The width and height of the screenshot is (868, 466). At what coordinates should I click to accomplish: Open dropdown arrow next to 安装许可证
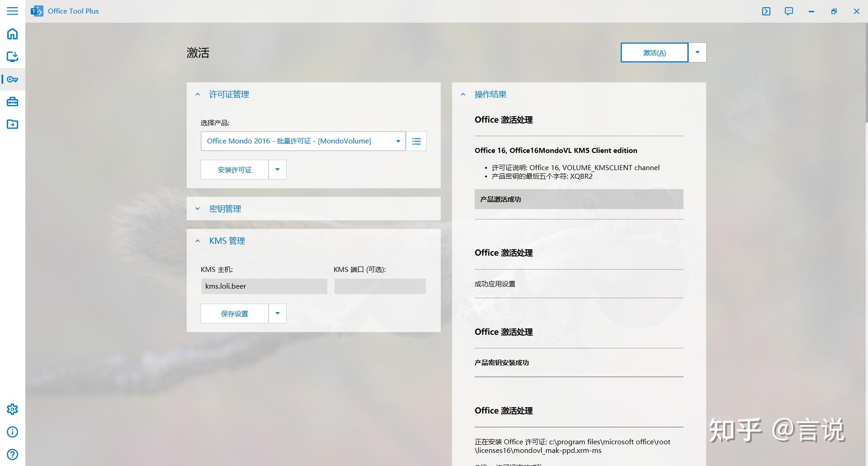click(x=277, y=169)
